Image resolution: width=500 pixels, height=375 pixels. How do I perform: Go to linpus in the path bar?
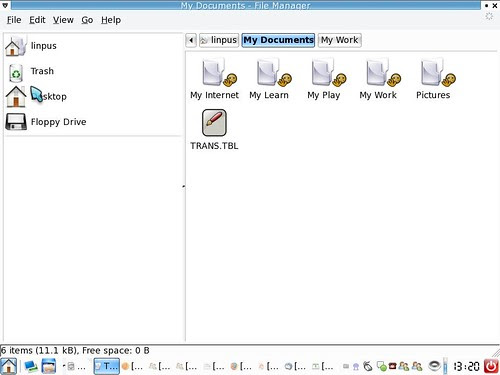(x=219, y=41)
